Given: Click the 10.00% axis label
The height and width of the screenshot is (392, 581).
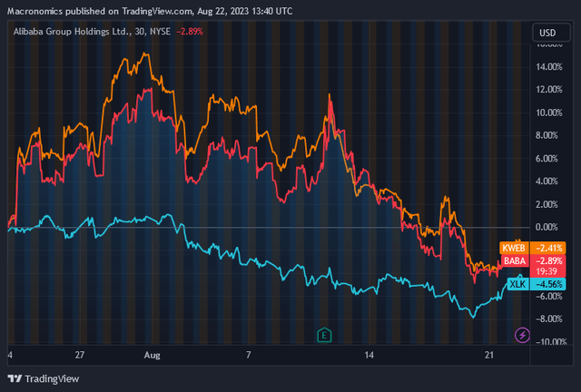Looking at the screenshot, I should [548, 113].
